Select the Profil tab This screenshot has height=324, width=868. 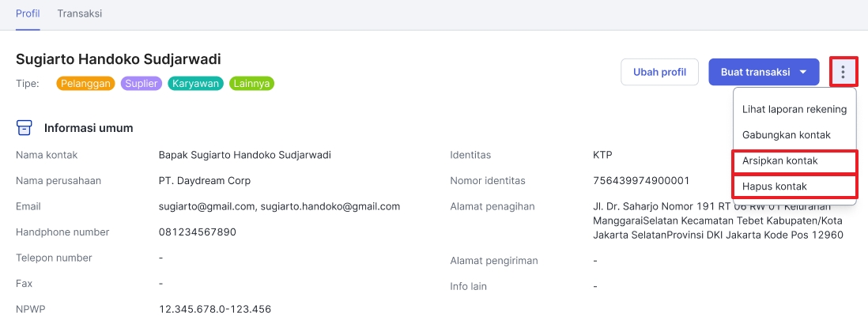(28, 13)
